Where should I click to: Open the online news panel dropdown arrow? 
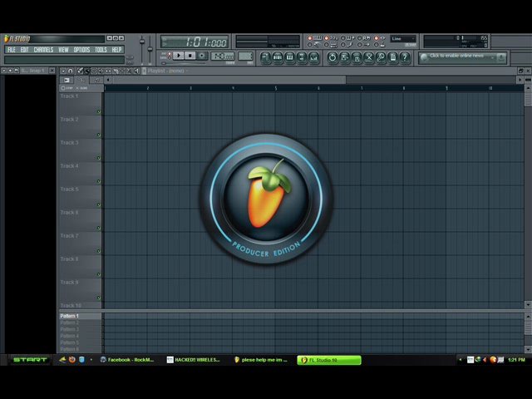pos(492,57)
